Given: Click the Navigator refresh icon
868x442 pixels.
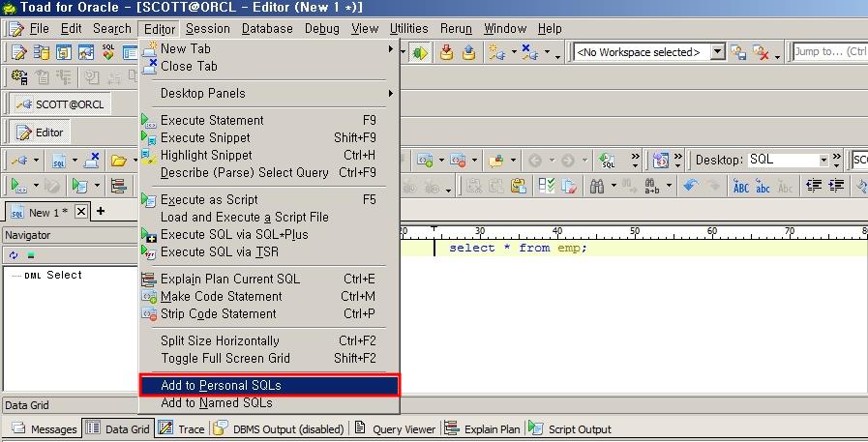Looking at the screenshot, I should [14, 255].
